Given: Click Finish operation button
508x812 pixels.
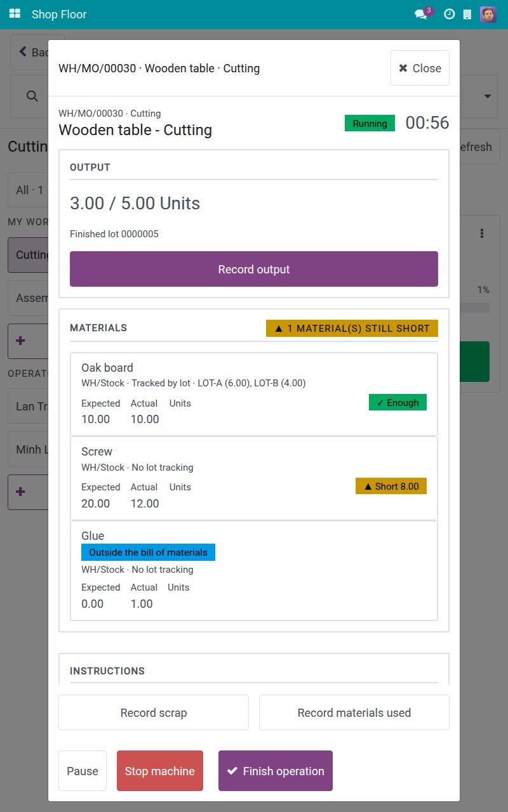Looking at the screenshot, I should (276, 771).
